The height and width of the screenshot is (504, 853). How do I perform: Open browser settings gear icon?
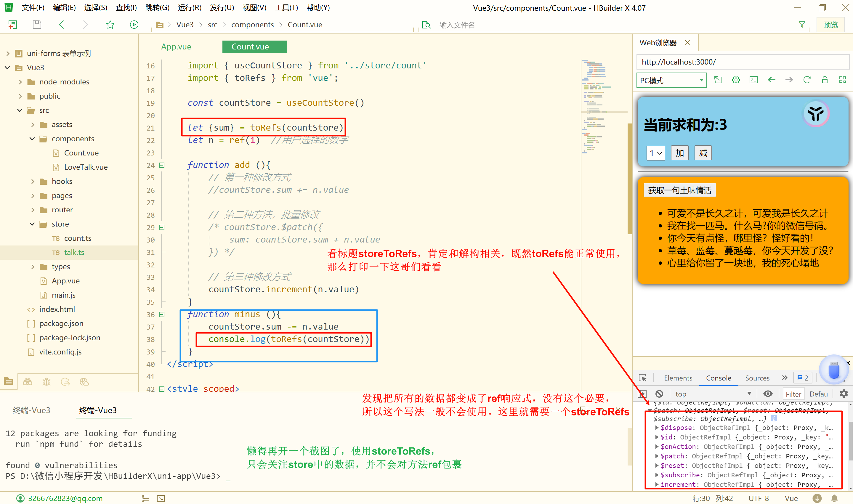(x=736, y=80)
